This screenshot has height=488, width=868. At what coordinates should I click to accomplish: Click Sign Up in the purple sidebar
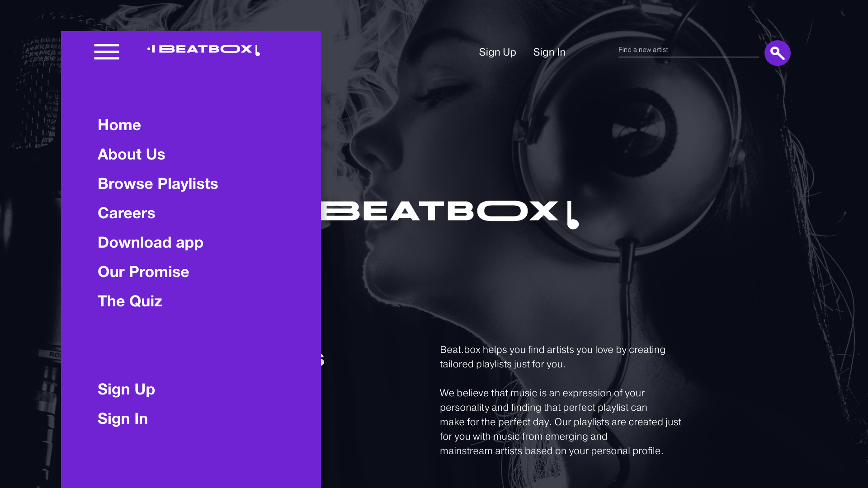[x=126, y=389]
